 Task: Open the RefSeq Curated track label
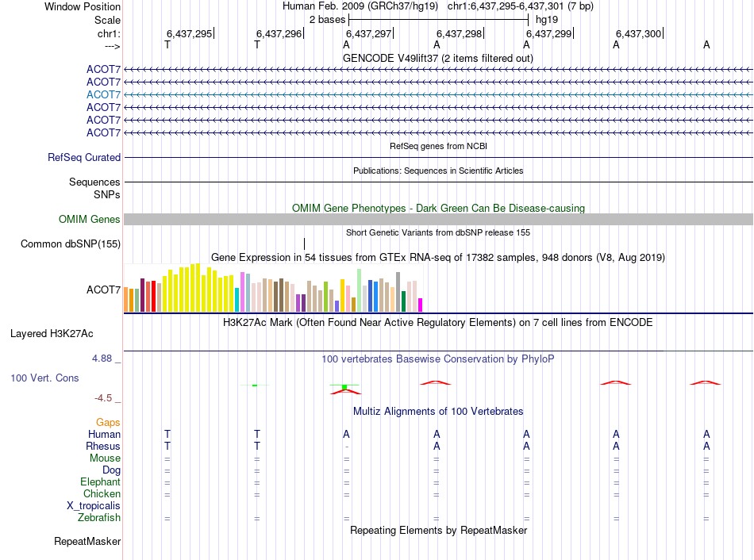pyautogui.click(x=84, y=157)
